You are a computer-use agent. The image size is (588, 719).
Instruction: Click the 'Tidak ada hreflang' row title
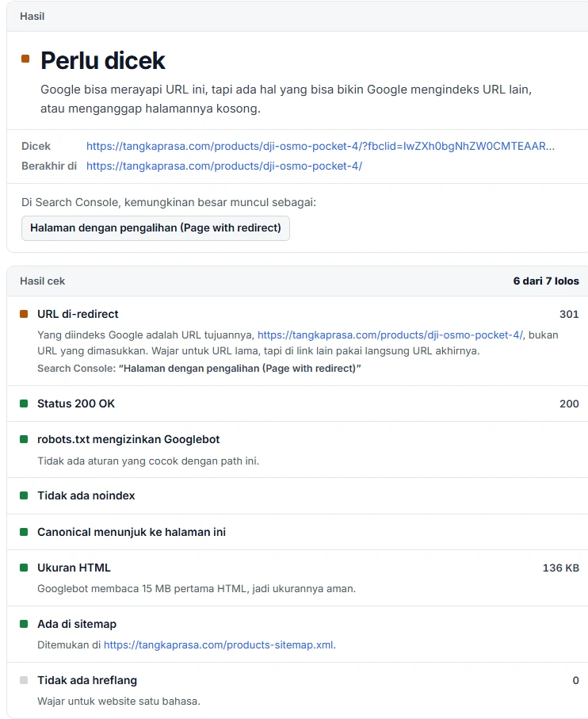coord(87,680)
